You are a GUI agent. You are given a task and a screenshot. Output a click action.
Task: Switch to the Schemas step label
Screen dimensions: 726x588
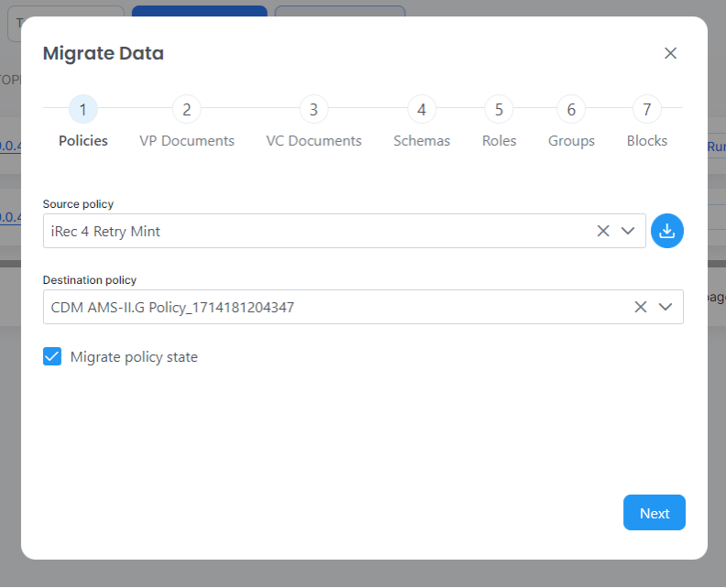click(422, 141)
